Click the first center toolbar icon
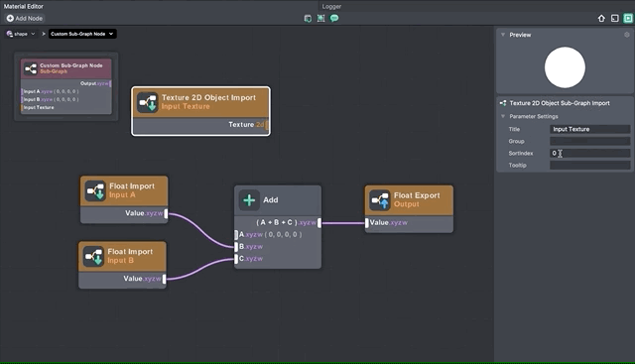 [308, 18]
